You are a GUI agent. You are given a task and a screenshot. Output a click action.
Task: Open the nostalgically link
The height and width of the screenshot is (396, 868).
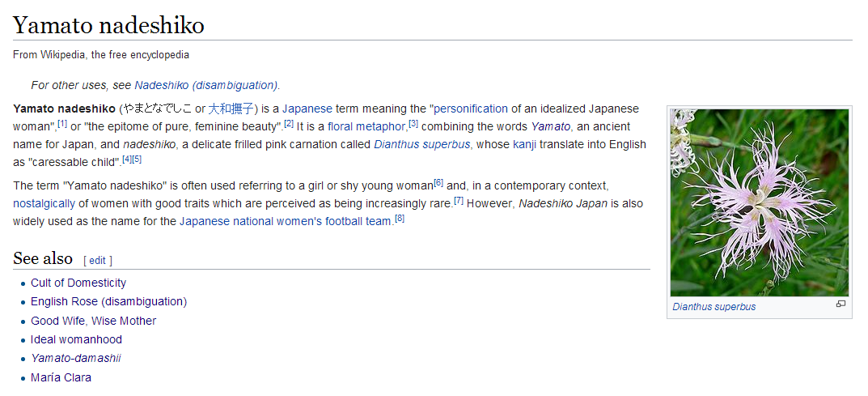44,203
